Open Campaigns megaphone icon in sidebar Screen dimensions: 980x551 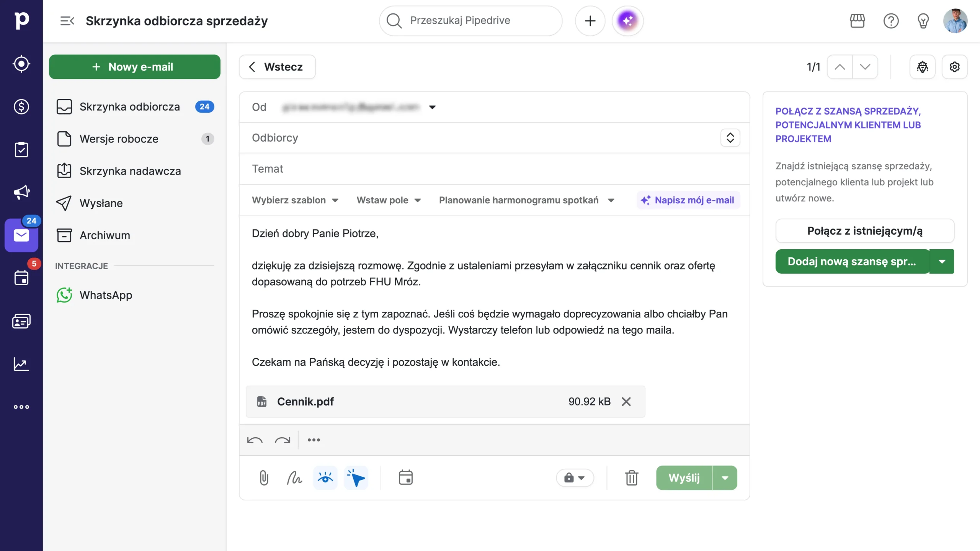(x=21, y=192)
